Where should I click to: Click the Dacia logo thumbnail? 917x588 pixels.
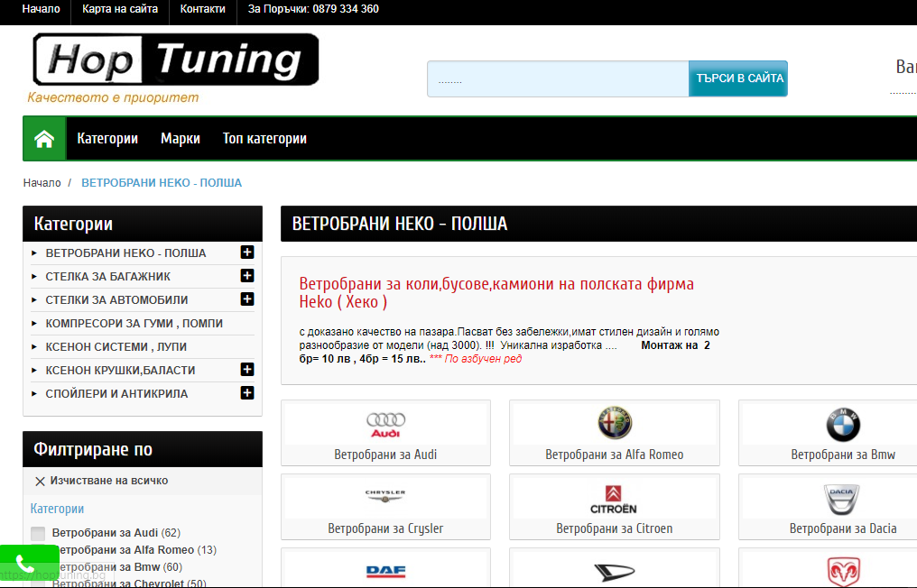click(x=841, y=499)
